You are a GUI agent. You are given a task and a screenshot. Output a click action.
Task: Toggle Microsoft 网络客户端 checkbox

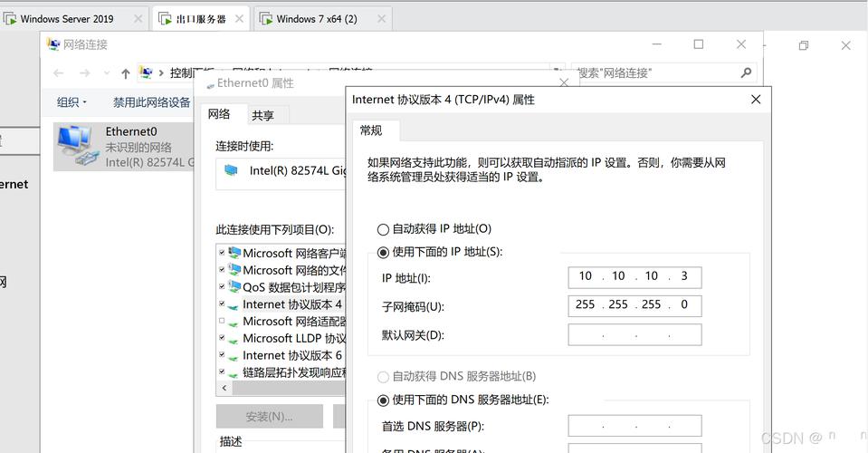tap(222, 253)
